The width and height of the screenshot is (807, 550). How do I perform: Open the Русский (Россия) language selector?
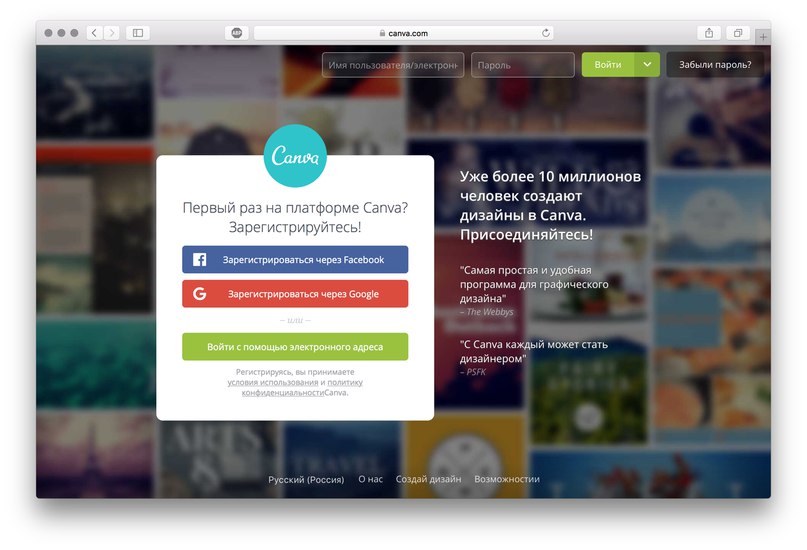point(306,480)
